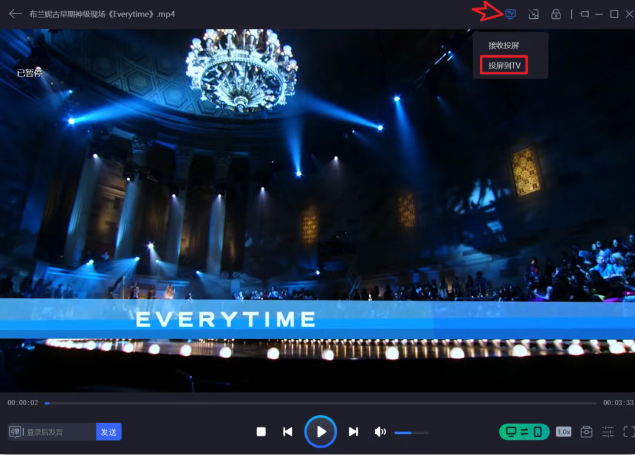The width and height of the screenshot is (635, 455).
Task: Open the TV screen-casting menu icon
Action: pyautogui.click(x=510, y=14)
